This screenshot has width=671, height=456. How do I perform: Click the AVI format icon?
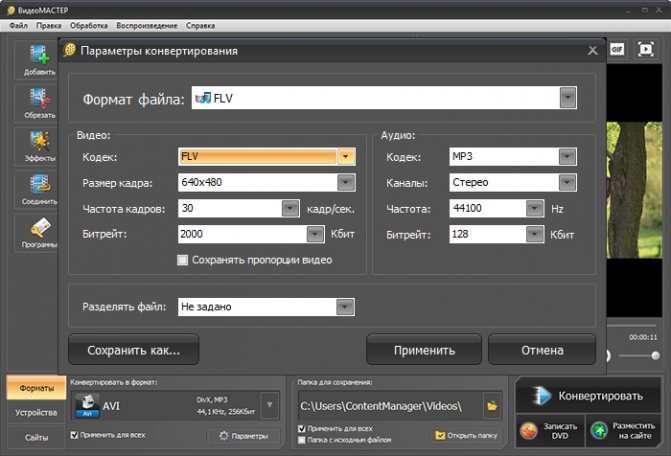pyautogui.click(x=87, y=405)
